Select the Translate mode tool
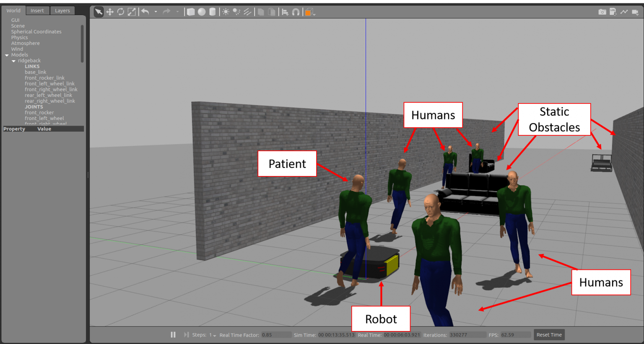Viewport: 644px width, 344px height. tap(110, 12)
